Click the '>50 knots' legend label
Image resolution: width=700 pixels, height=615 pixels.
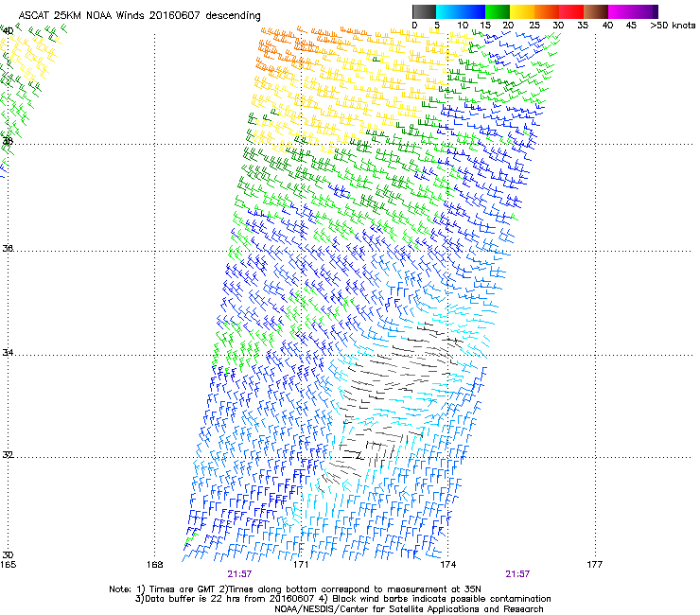click(x=673, y=26)
